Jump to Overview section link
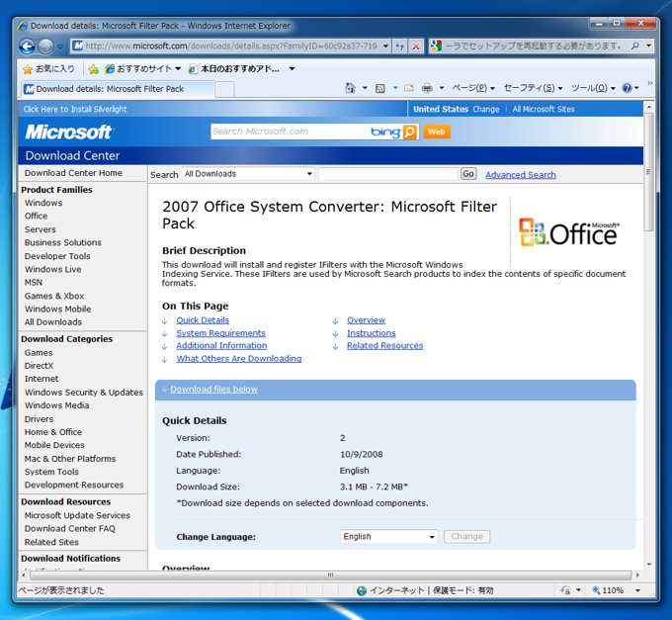The image size is (672, 620). [x=366, y=319]
